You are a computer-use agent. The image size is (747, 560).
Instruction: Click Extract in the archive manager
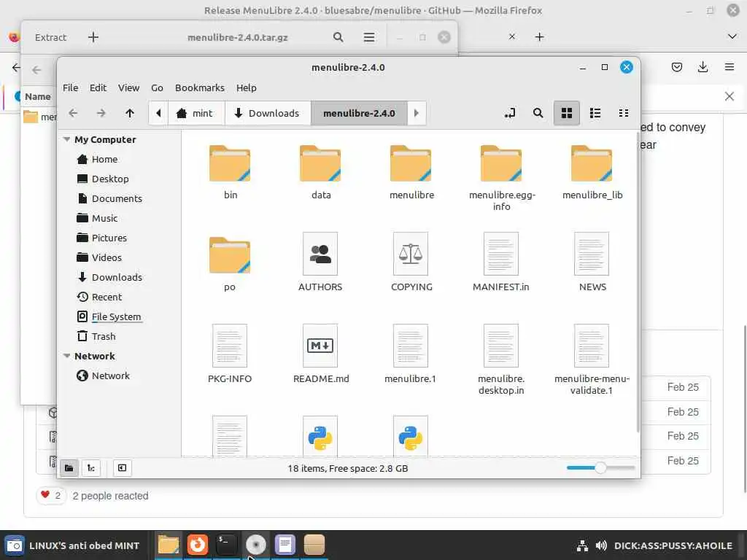click(50, 37)
